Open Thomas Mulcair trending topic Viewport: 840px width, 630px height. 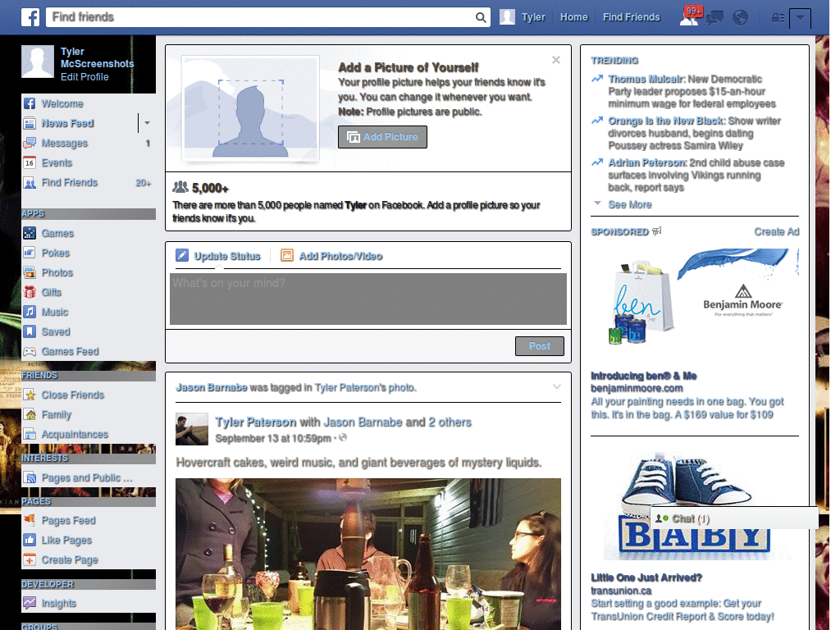646,80
